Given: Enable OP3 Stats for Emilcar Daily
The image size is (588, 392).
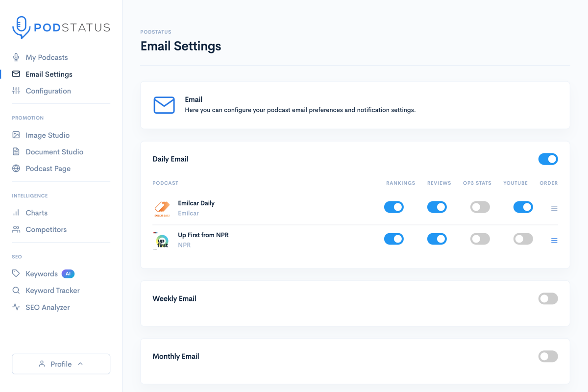Looking at the screenshot, I should click(480, 207).
